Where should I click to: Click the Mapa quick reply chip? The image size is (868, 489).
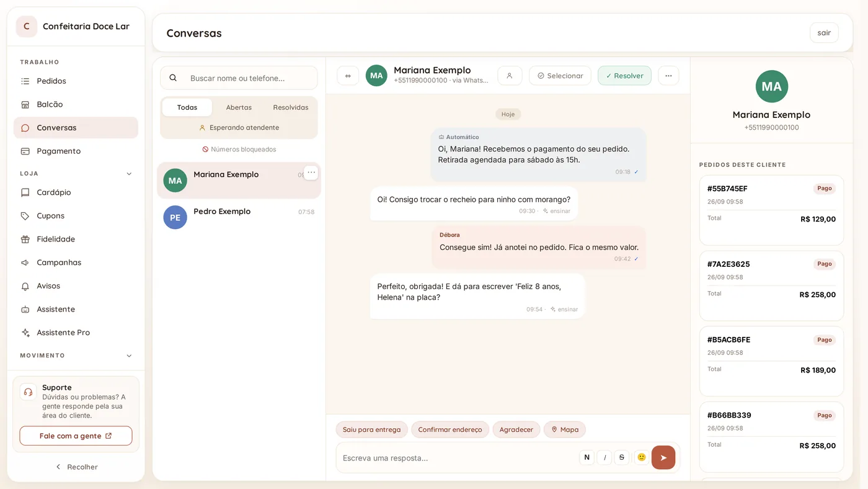pos(565,429)
